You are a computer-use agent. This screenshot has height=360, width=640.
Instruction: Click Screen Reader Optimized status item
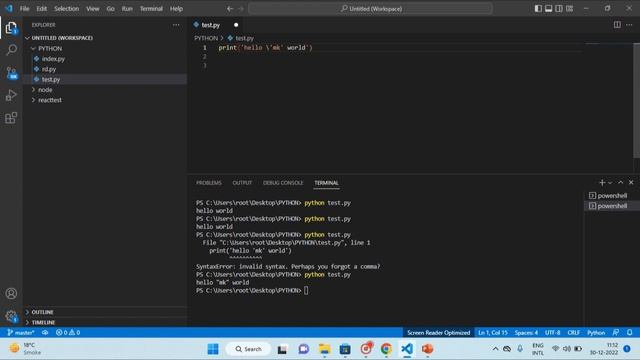click(438, 333)
